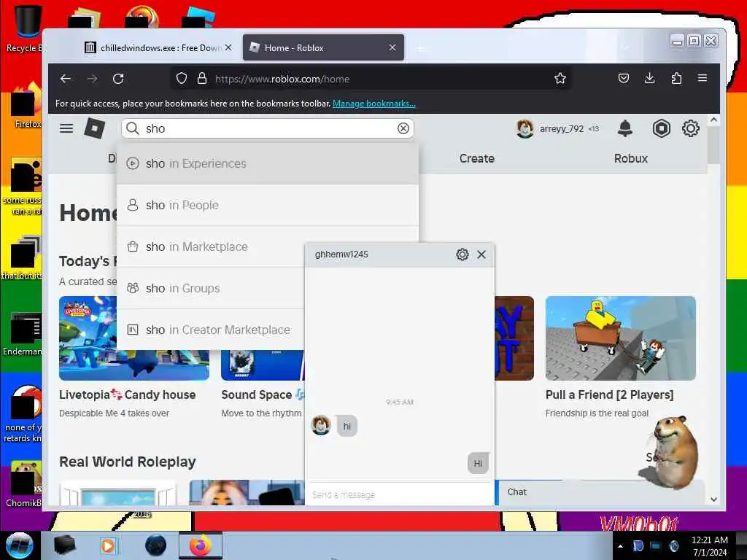This screenshot has height=560, width=747.
Task: Close the chilledwindows.exe tab
Action: tap(228, 47)
